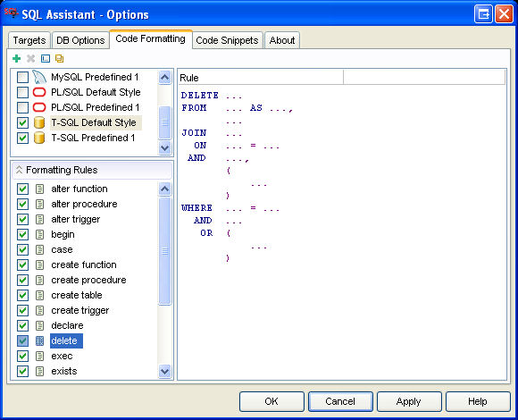Screen dimensions: 518x420
Task: Click the styles list scroll down arrow
Action: 165,147
